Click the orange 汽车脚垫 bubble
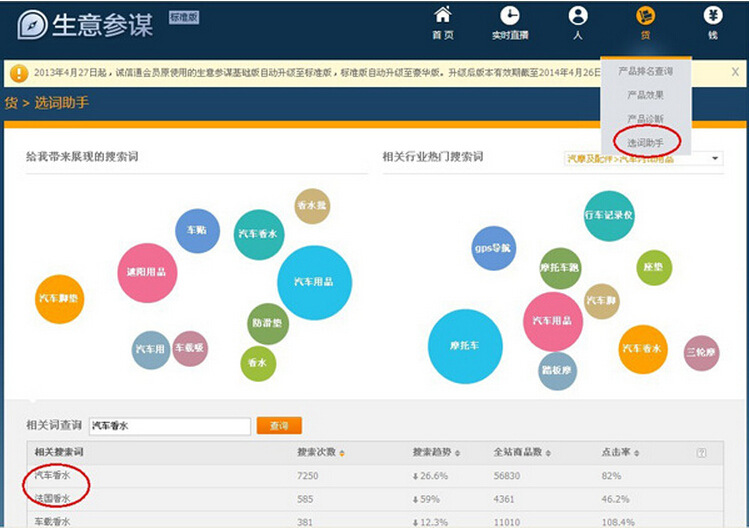The height and width of the screenshot is (528, 750). [59, 298]
